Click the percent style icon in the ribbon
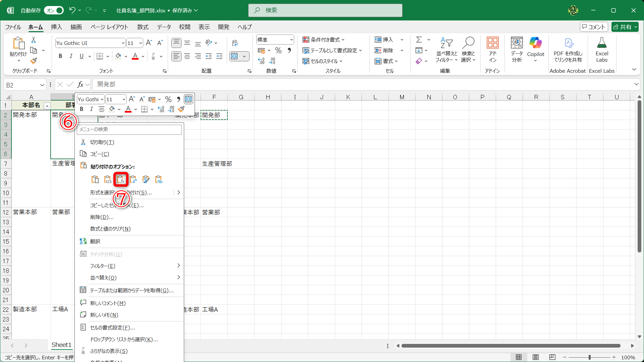644x362 pixels. pyautogui.click(x=278, y=50)
